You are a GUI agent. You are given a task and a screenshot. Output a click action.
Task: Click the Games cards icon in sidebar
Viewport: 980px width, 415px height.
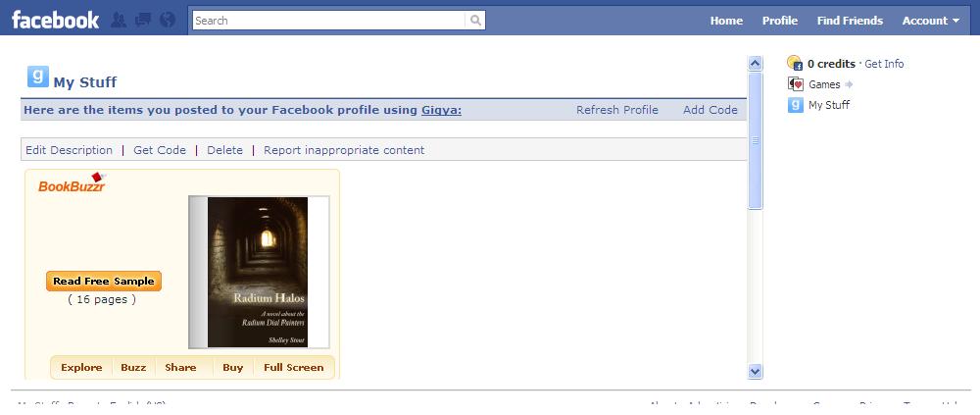[x=796, y=84]
